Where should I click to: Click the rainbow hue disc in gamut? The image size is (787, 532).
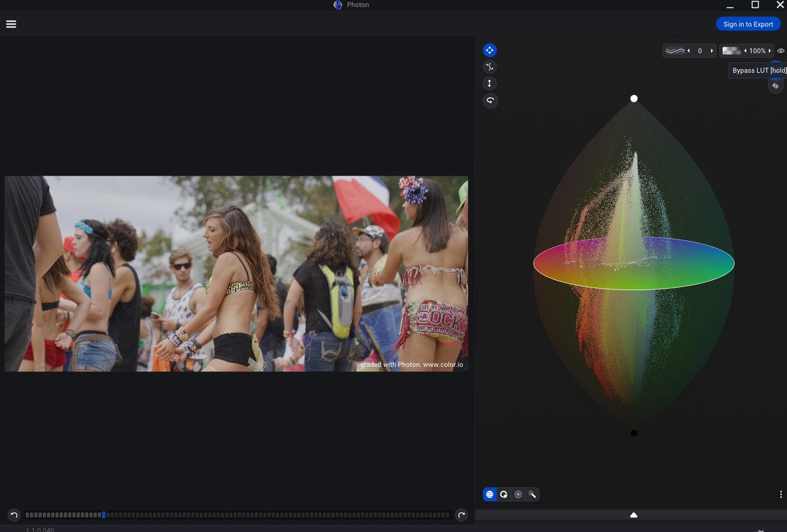pyautogui.click(x=634, y=263)
